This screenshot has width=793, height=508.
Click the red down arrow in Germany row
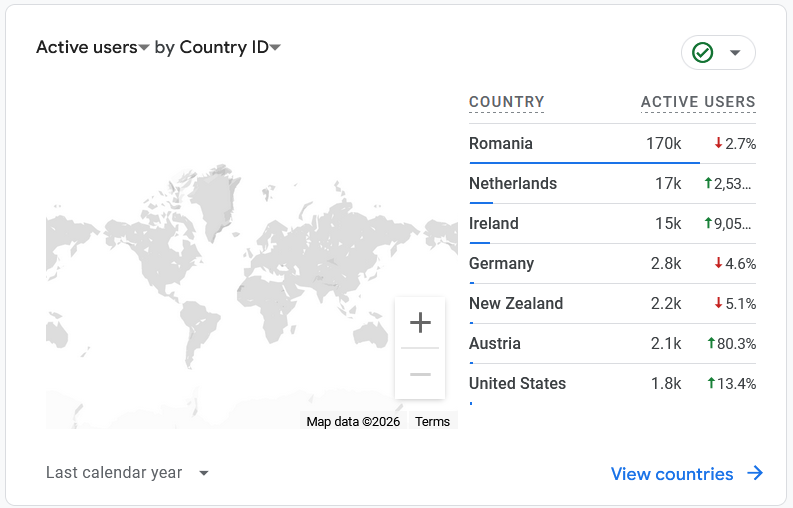pos(718,264)
